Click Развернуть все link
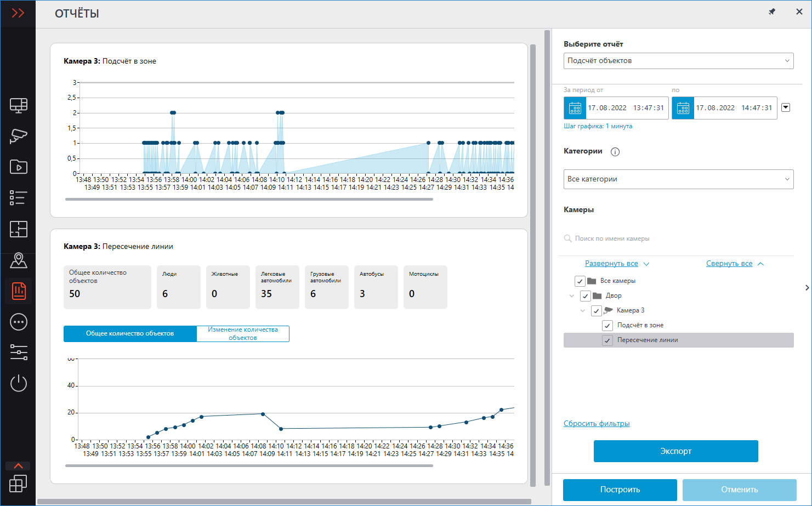 coord(611,264)
